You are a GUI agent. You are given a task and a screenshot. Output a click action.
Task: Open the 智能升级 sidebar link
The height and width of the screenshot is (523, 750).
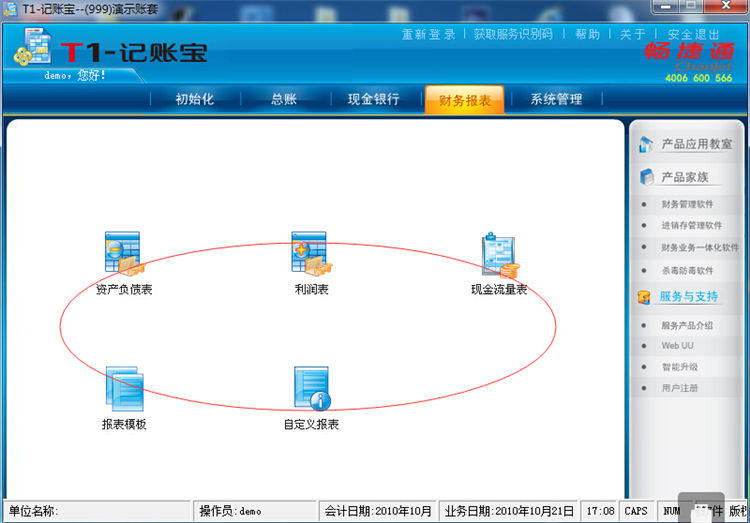pos(679,367)
